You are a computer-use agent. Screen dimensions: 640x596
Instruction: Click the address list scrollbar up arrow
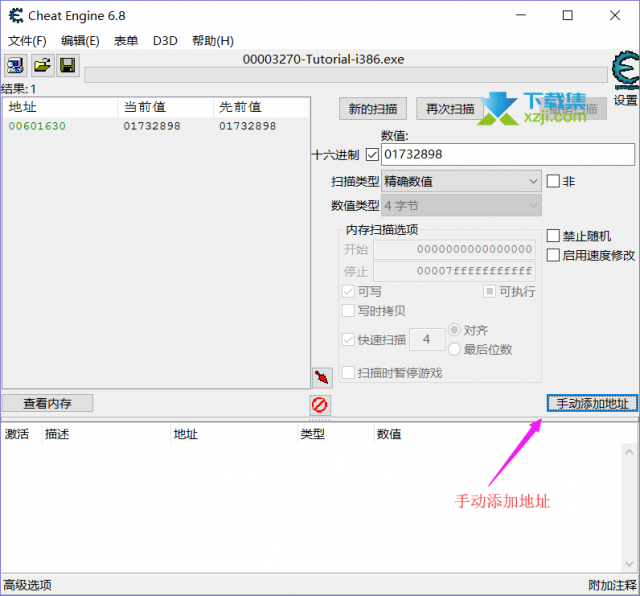[629, 452]
